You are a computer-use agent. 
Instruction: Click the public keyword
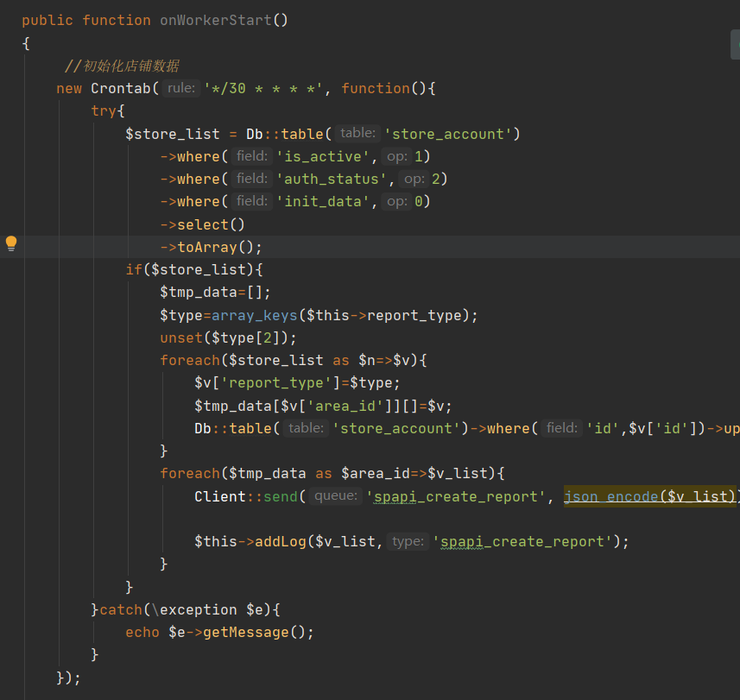[47, 20]
